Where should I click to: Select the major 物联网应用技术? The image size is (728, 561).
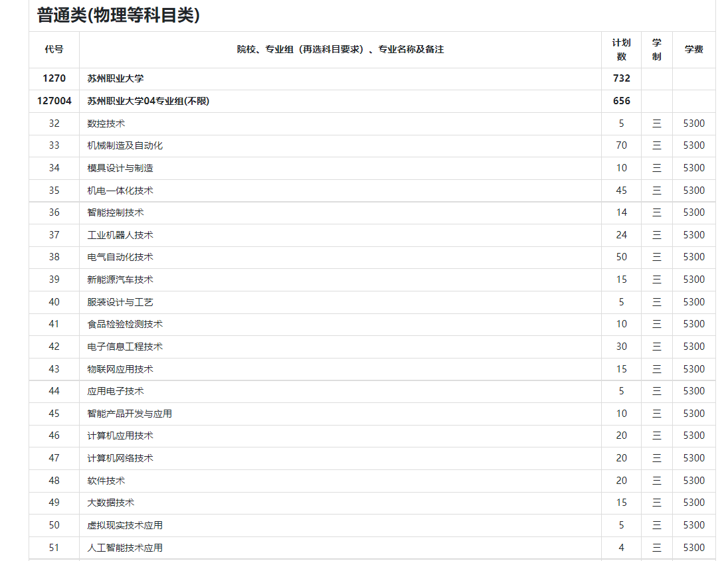120,369
